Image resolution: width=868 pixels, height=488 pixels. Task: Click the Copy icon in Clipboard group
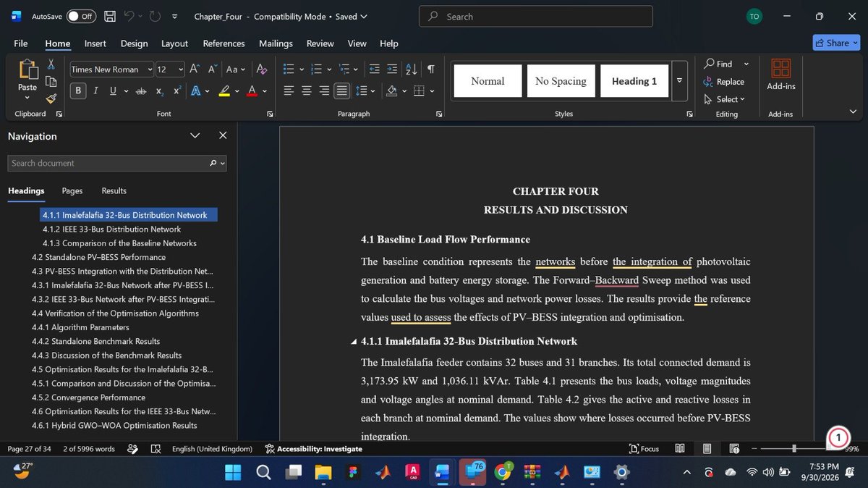pos(51,82)
